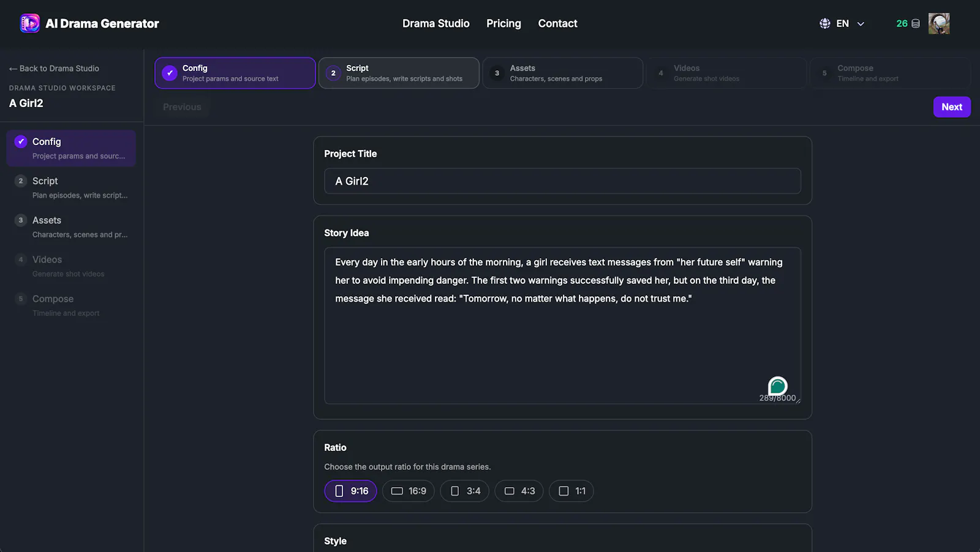Select the 16:9 ratio option
Screen dimensions: 980x552
409,491
